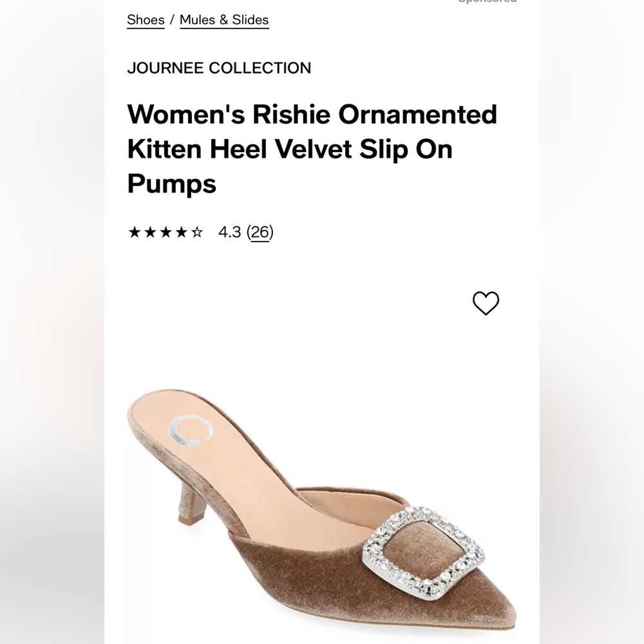Click the second rating star
Screen dimensions: 644x644
tap(150, 232)
